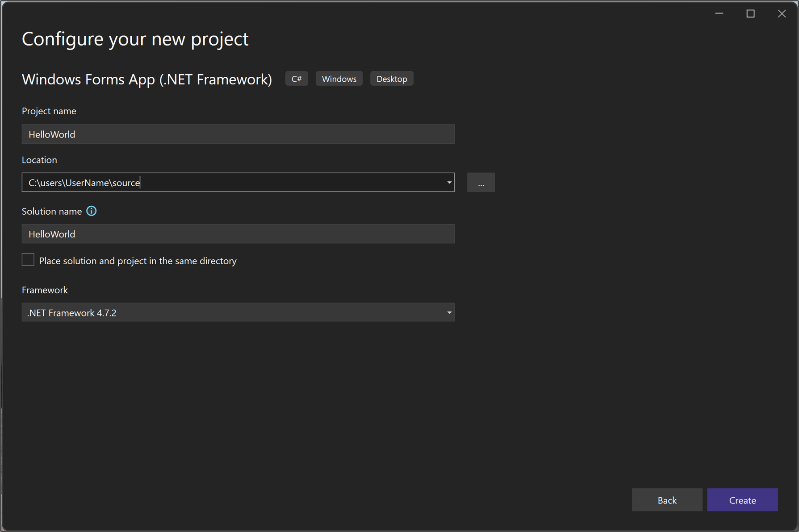Select the Solution name text box
Screen dimensions: 799x532
[x=238, y=234]
